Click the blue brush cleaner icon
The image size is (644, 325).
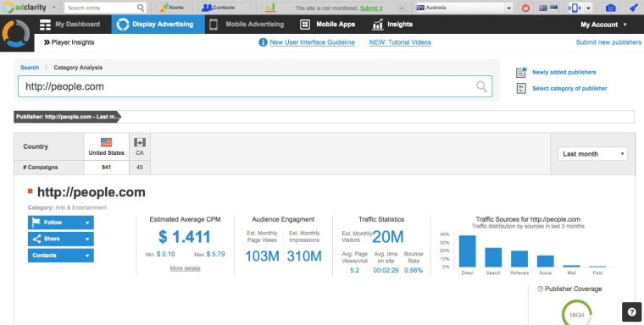point(634,8)
